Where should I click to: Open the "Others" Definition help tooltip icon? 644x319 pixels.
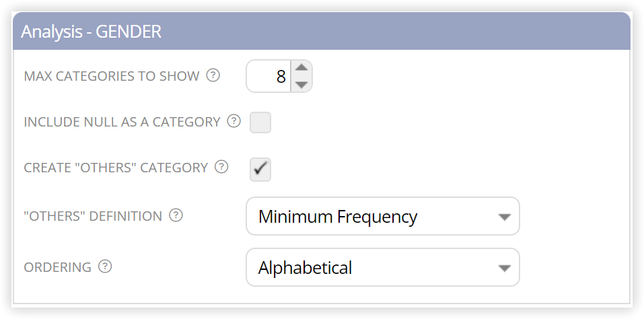(176, 215)
